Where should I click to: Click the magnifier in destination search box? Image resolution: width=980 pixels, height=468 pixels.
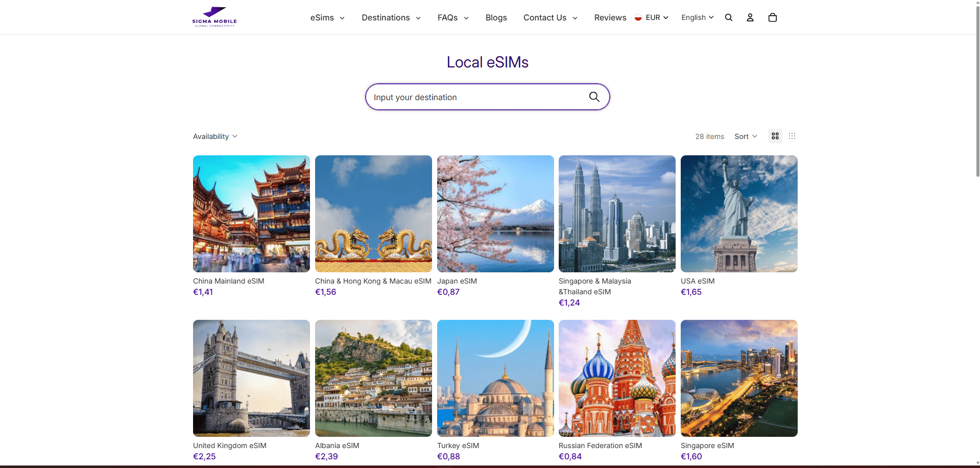pyautogui.click(x=594, y=97)
